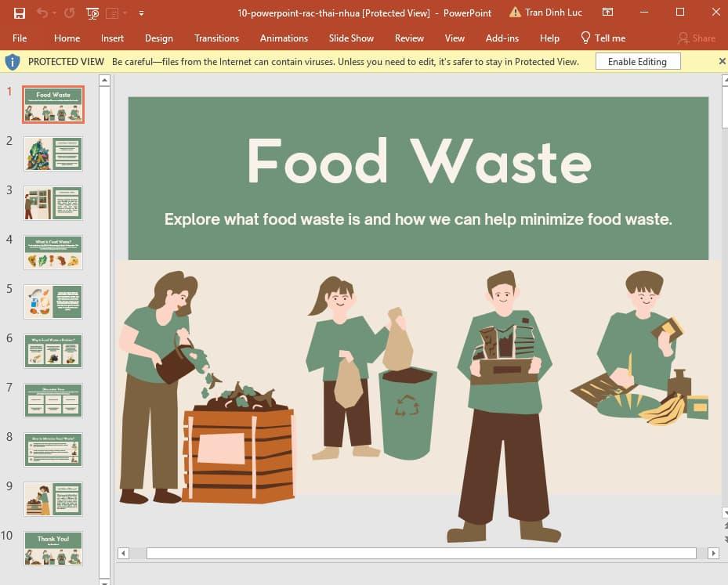
Task: Click the Undo icon
Action: (x=43, y=13)
